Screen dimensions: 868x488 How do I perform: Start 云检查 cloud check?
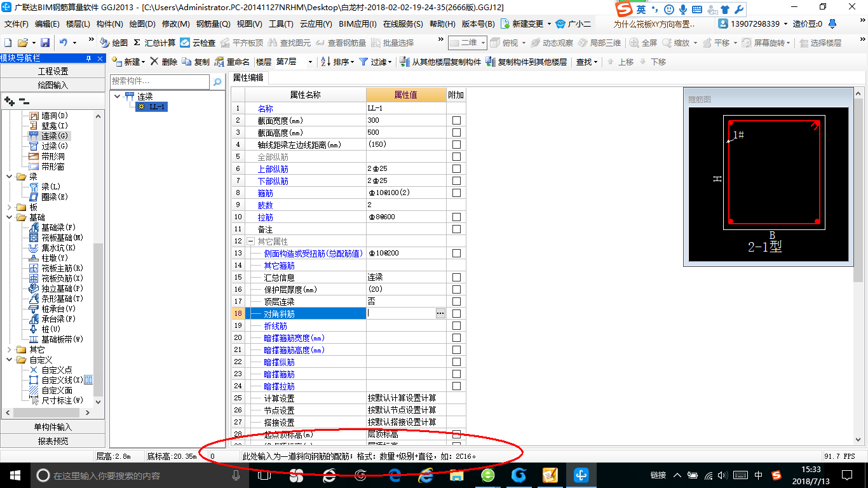tap(198, 43)
